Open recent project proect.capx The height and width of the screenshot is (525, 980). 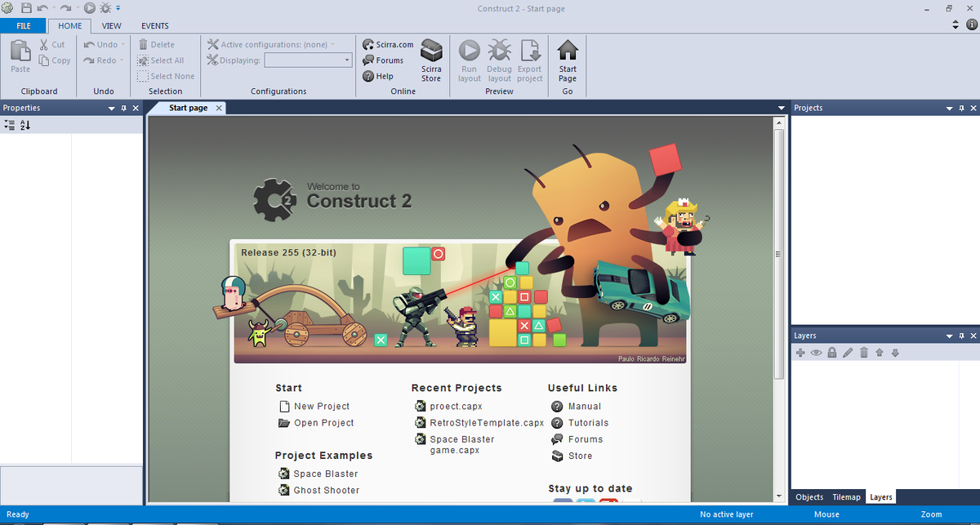(x=448, y=406)
